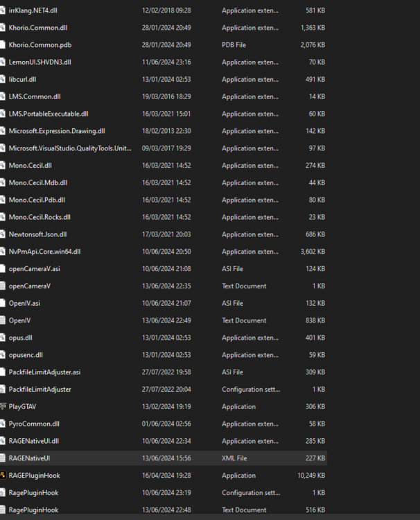The width and height of the screenshot is (420, 520).
Task: Select Microsoft.VisualStudio.QualityTools file
Action: point(70,148)
